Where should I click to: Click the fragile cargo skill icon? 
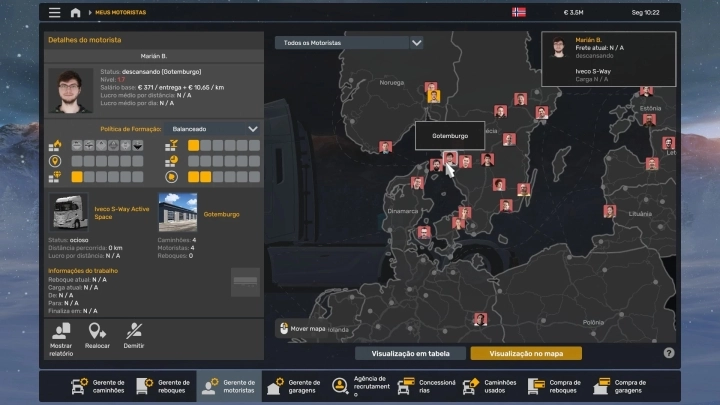(x=171, y=146)
